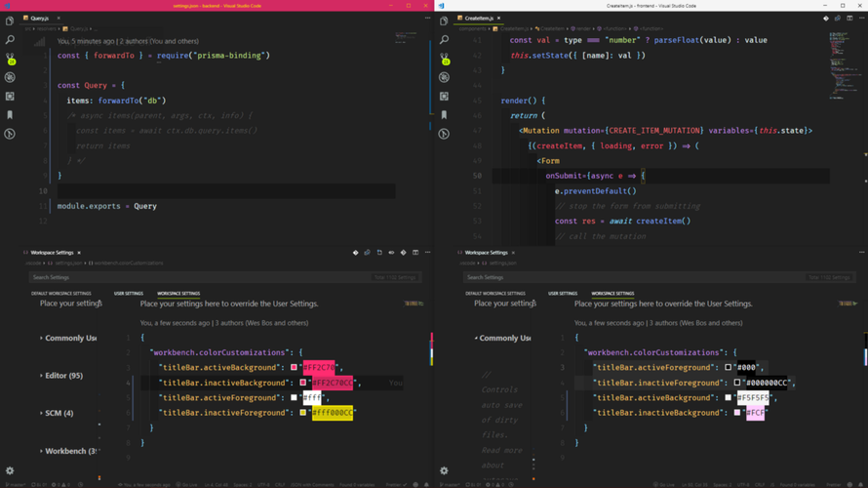Click Prettier status in backend status bar
The width and height of the screenshot is (868, 488).
pyautogui.click(x=396, y=485)
